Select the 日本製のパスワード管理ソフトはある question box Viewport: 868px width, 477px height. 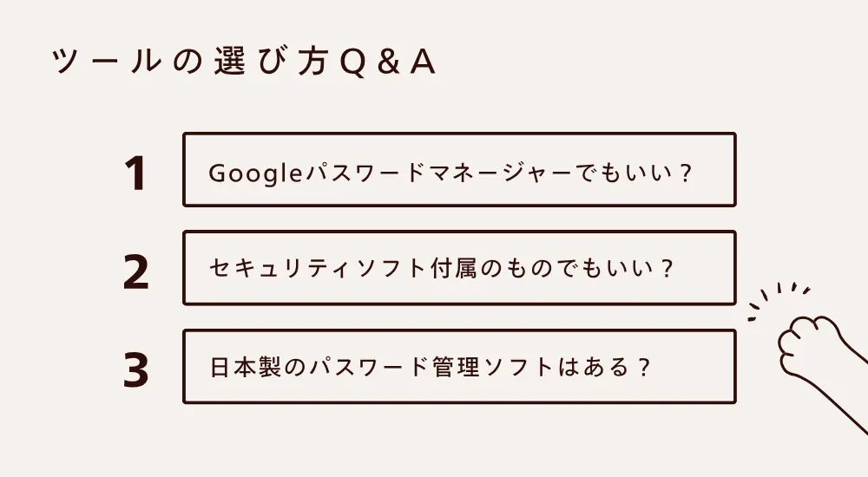click(x=459, y=365)
